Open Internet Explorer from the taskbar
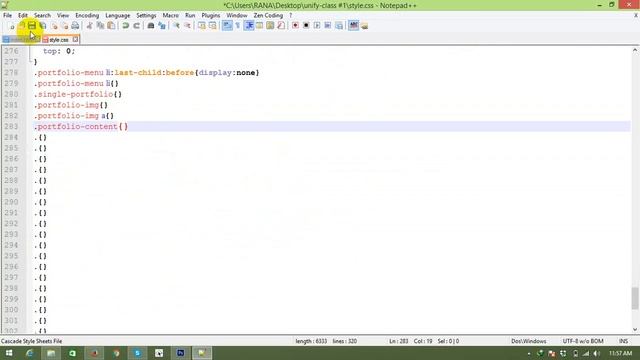The image size is (640, 360). [29, 353]
